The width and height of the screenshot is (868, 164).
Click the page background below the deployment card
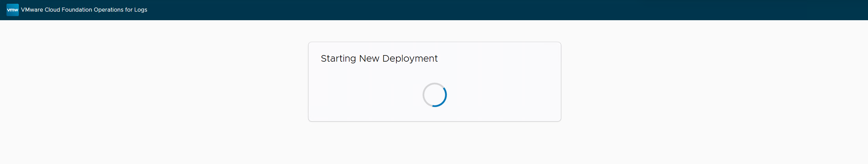434,144
